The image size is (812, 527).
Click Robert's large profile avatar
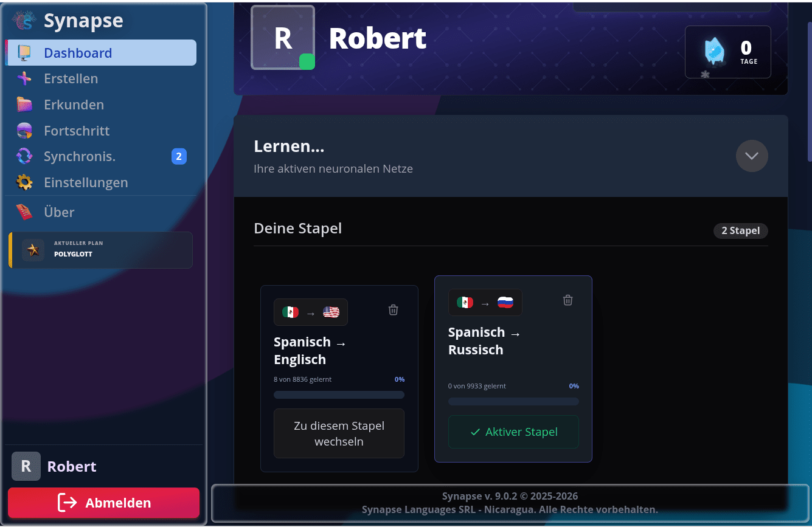pos(283,38)
